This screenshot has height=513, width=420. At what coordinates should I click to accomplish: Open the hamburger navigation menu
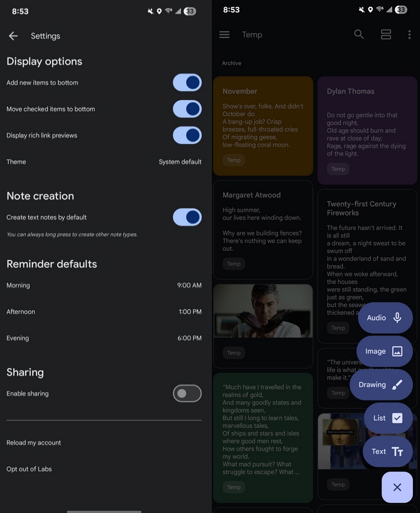224,35
